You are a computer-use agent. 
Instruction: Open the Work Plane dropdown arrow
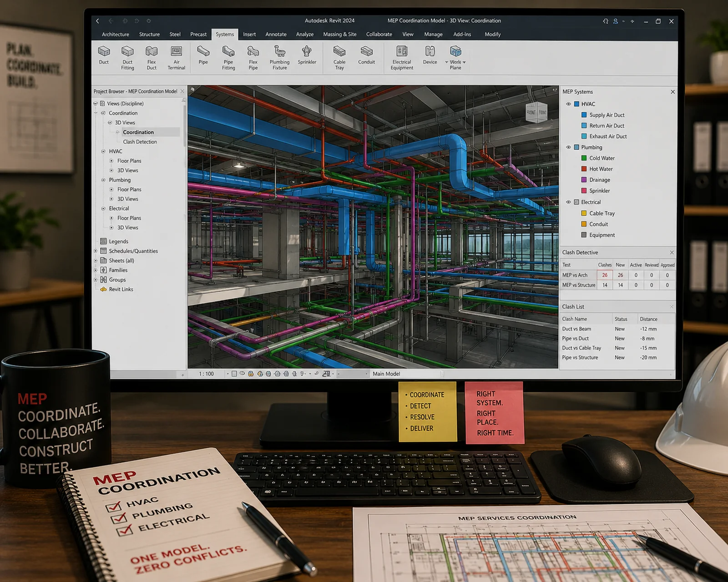(464, 62)
